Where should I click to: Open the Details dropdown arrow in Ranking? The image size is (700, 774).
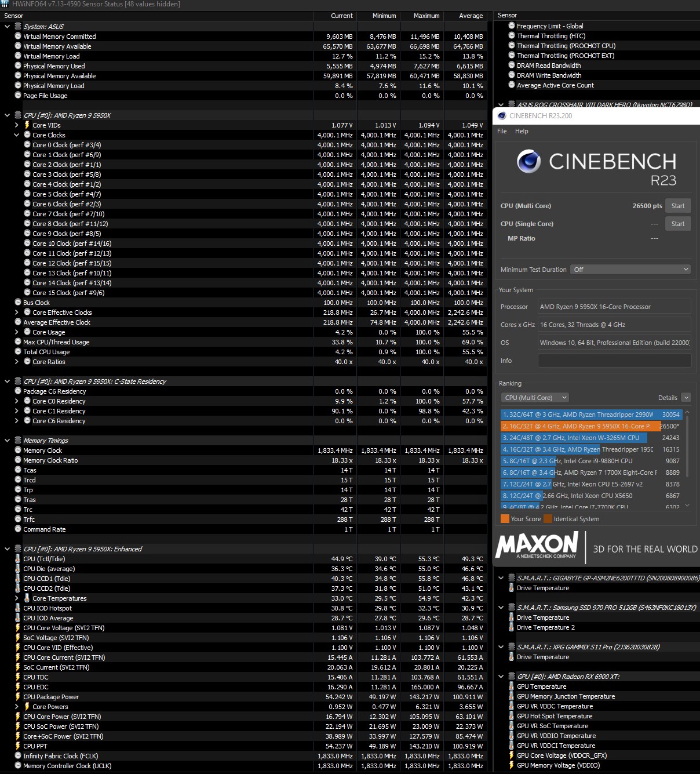(x=686, y=398)
